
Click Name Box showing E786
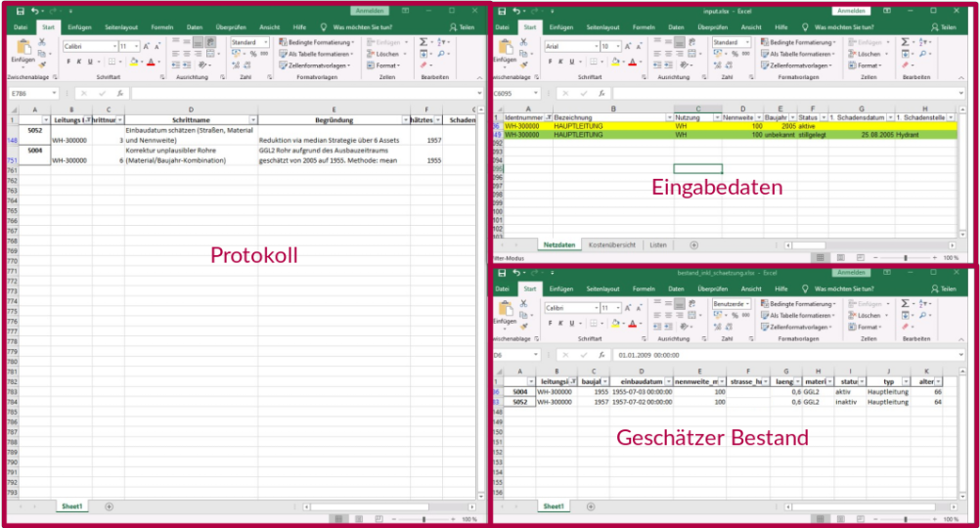(x=32, y=93)
